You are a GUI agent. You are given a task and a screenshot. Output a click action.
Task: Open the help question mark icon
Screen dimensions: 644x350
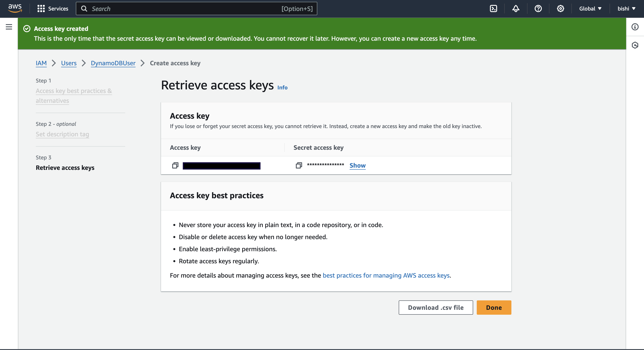coord(538,9)
